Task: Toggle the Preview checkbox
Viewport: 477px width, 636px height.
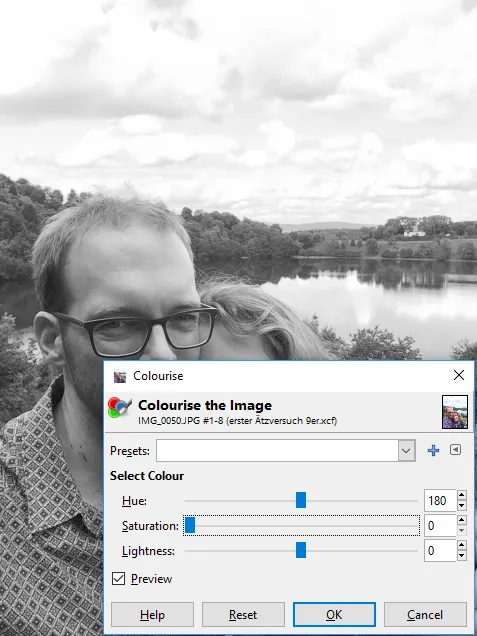Action: coord(118,579)
